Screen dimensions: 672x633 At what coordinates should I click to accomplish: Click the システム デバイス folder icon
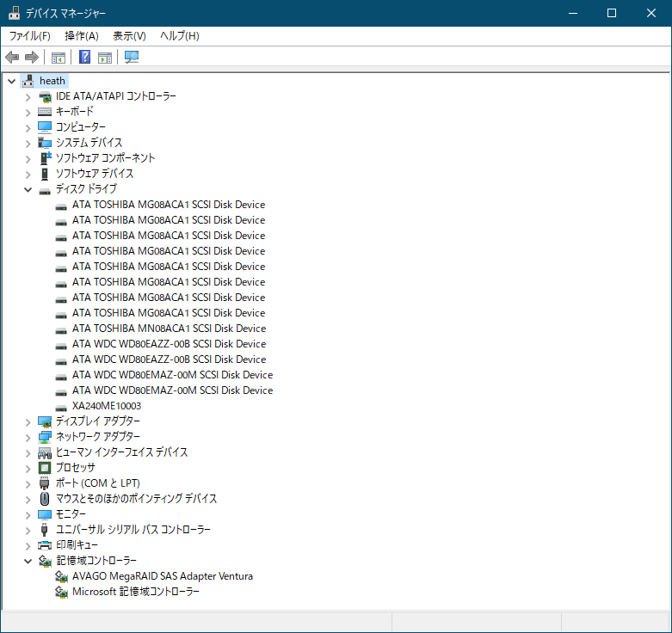click(45, 143)
